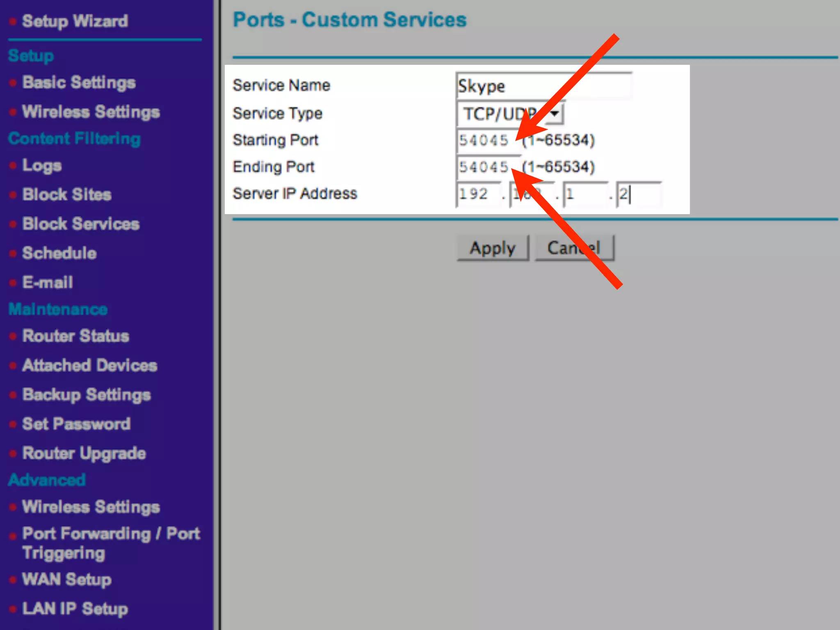
Task: Open Router Status page
Action: [x=76, y=336]
